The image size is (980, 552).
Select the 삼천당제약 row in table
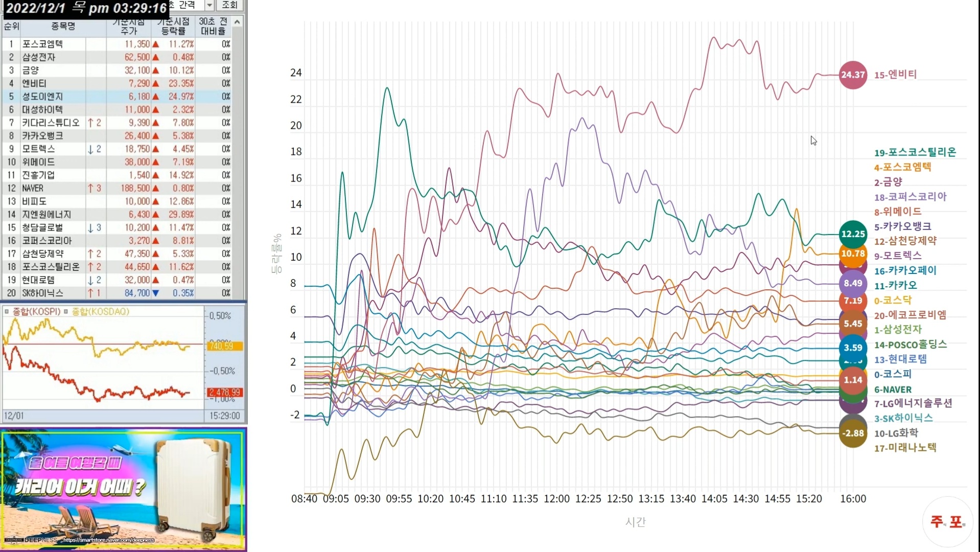click(117, 254)
